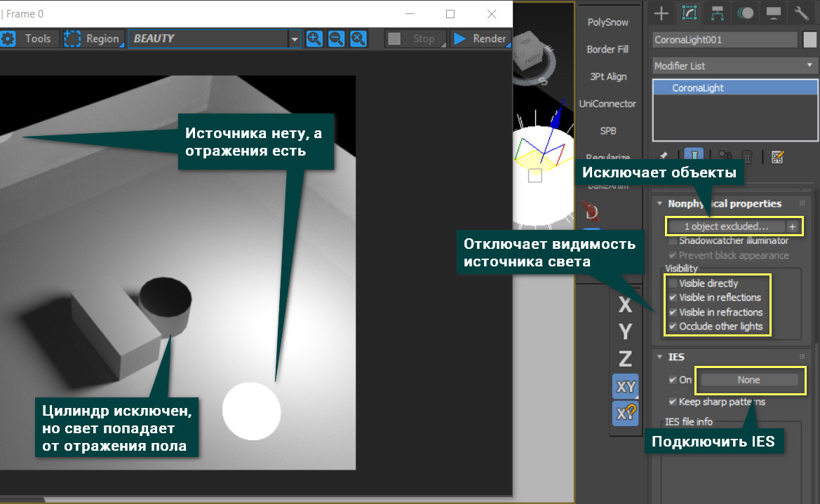
Task: Open the Create panel plus tab
Action: pyautogui.click(x=661, y=13)
